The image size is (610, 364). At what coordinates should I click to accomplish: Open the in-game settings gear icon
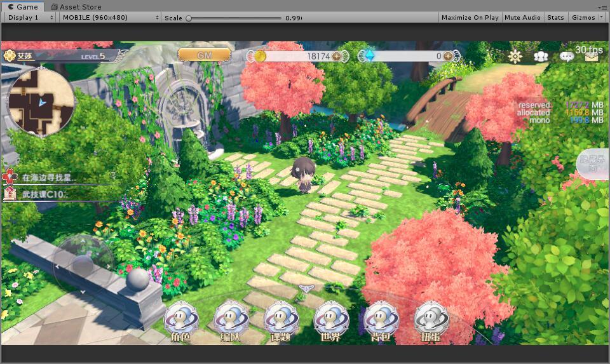tap(515, 57)
